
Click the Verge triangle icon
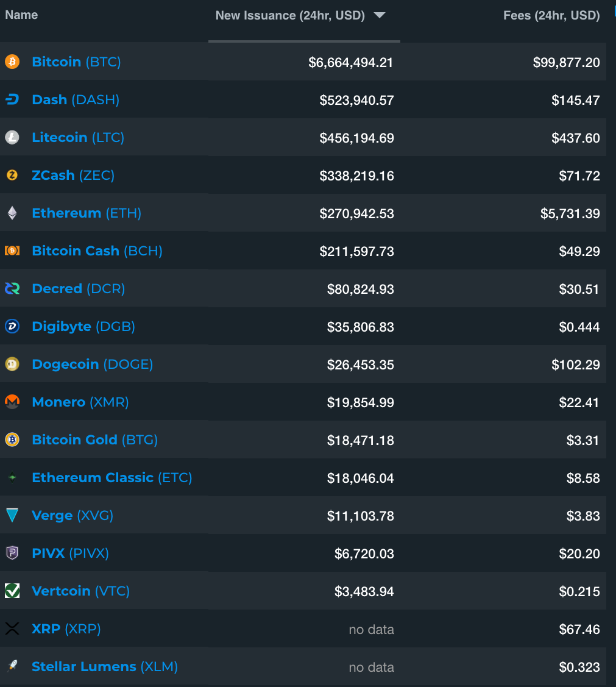click(12, 515)
